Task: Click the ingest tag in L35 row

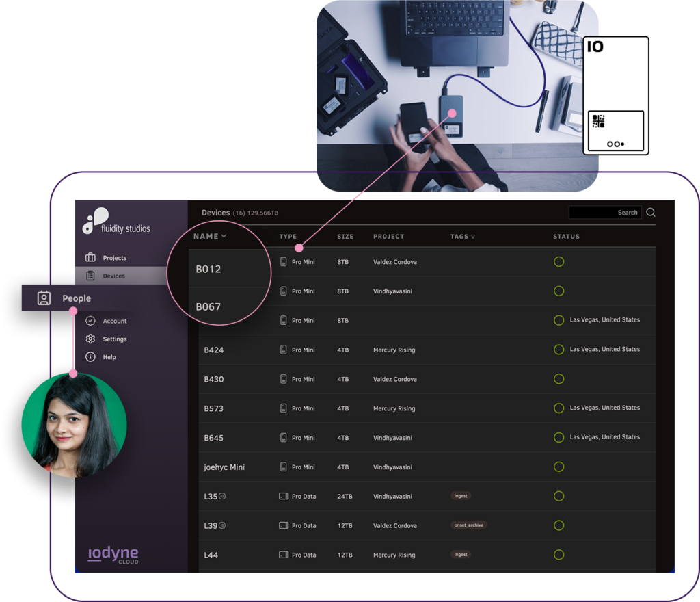Action: click(x=461, y=496)
